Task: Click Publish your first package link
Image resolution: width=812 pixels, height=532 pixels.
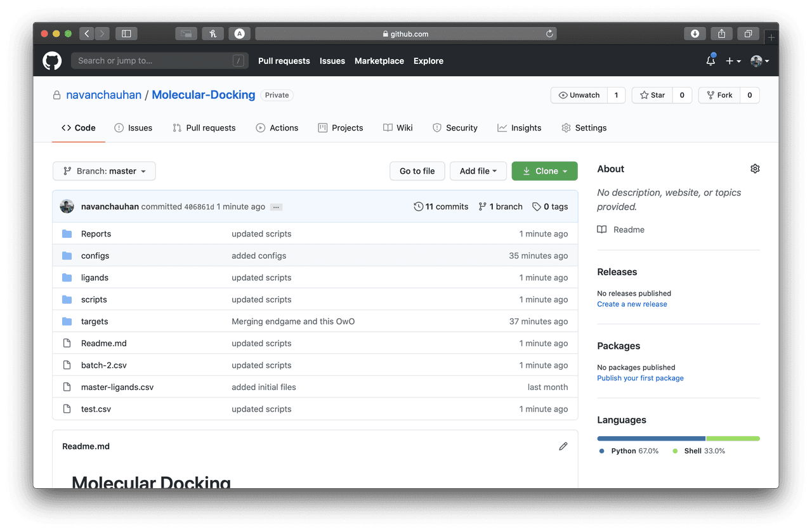Action: tap(640, 379)
